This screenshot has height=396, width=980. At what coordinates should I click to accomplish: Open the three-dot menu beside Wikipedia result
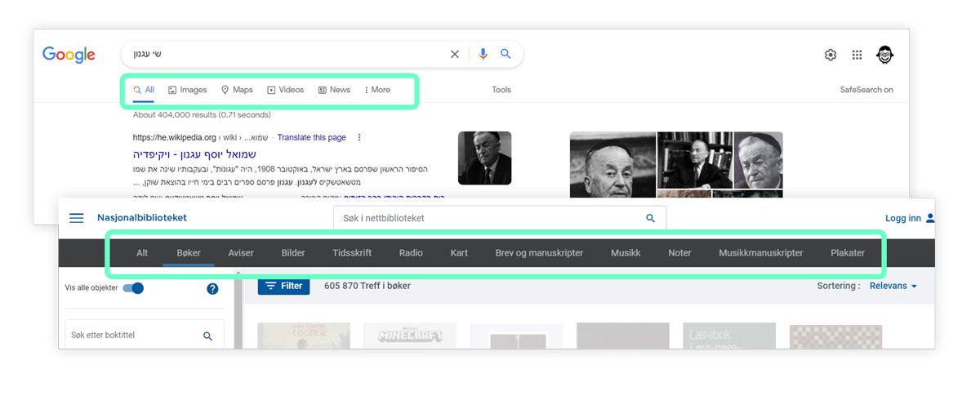point(359,138)
